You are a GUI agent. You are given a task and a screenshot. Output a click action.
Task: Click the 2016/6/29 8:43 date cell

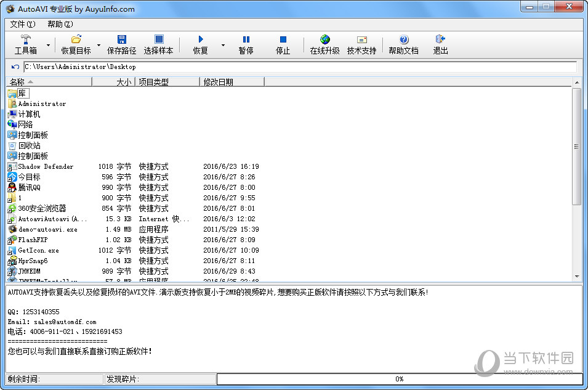coord(229,271)
